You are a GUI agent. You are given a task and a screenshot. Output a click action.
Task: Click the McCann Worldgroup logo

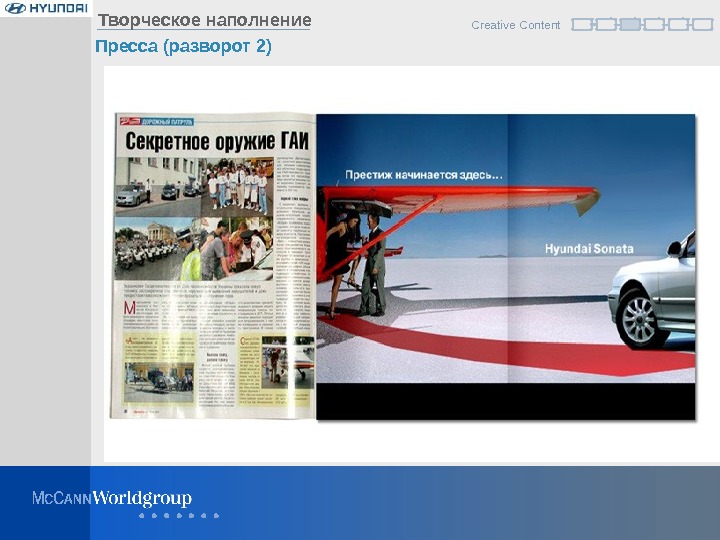click(112, 498)
